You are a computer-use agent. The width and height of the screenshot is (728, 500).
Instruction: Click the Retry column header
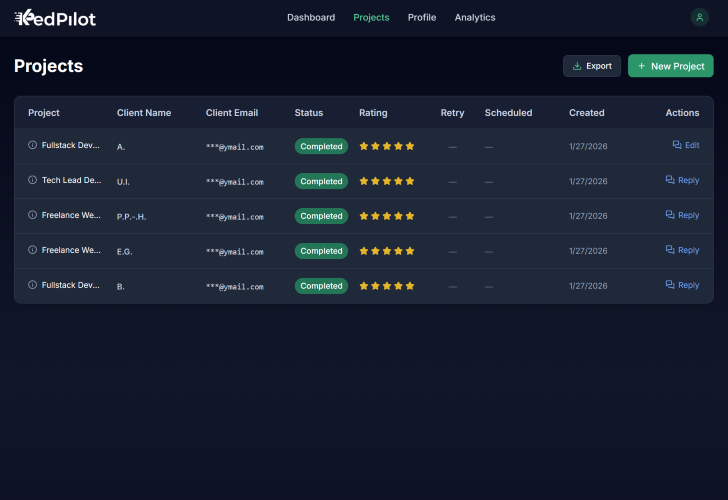tap(452, 113)
